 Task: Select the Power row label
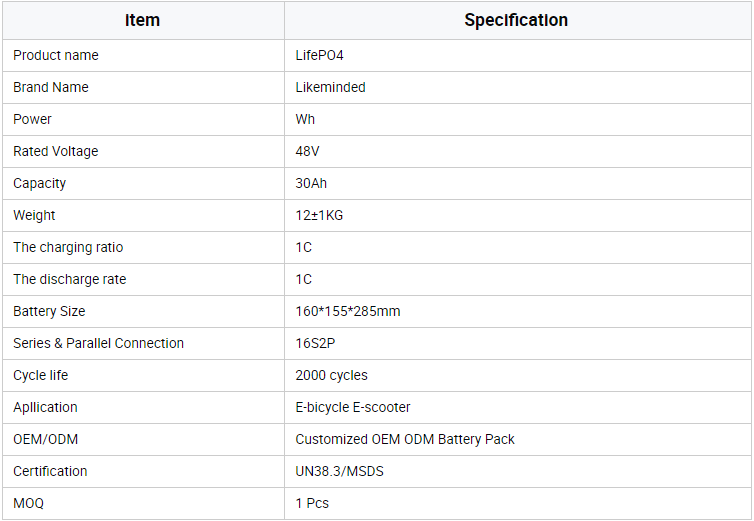[x=33, y=119]
